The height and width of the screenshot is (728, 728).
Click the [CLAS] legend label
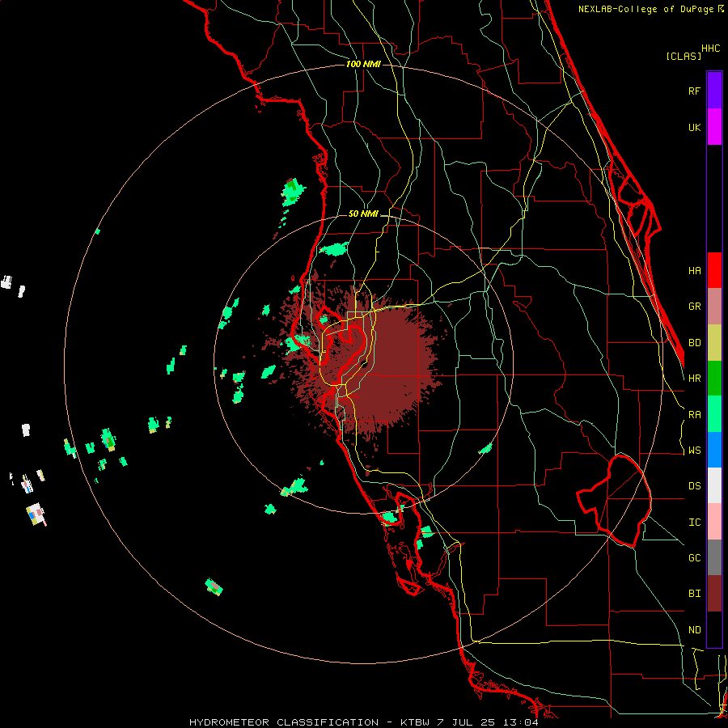click(684, 56)
